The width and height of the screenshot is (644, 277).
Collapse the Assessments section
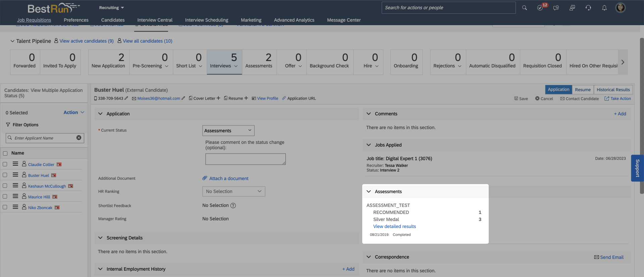click(369, 191)
